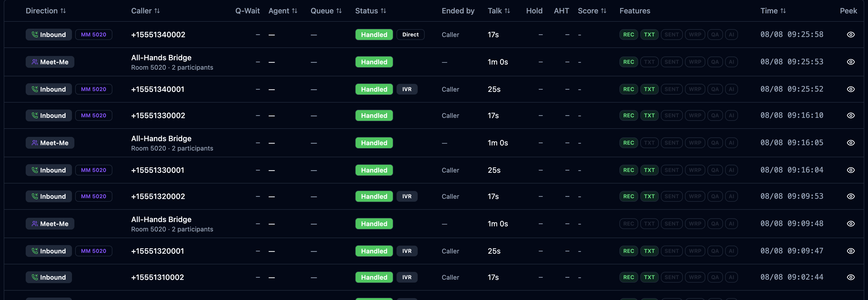Open MM 5020 tag on +15551330002 row
868x300 pixels.
click(94, 115)
